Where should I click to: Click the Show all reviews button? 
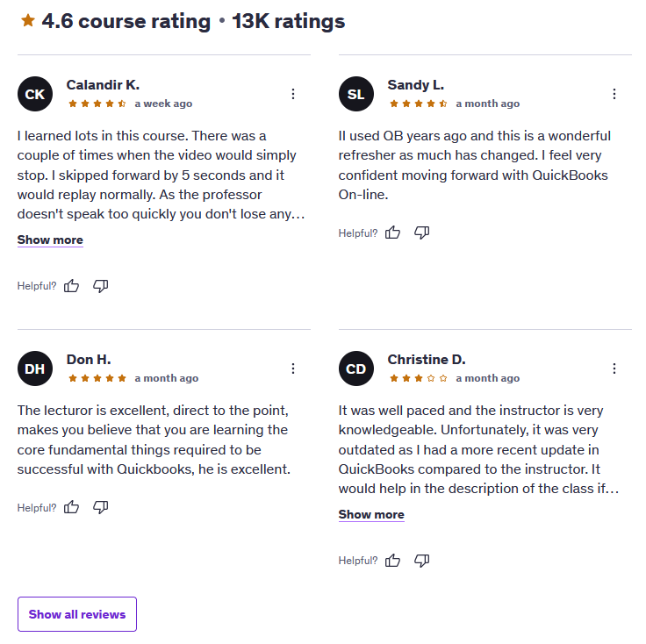[77, 614]
